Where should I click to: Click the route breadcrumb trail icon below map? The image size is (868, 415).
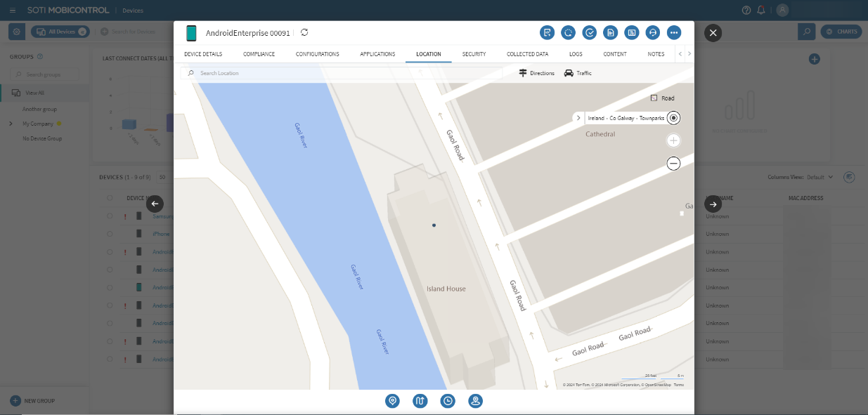(x=420, y=401)
